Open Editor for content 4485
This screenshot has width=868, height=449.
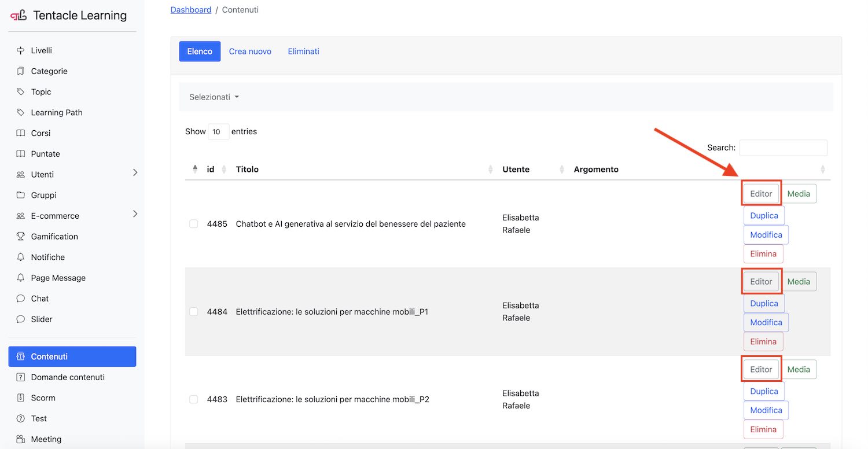coord(761,194)
